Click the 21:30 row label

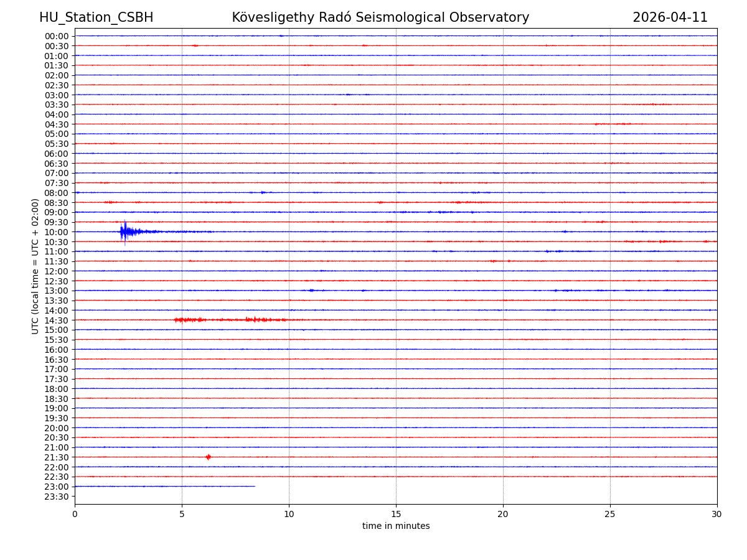point(57,457)
